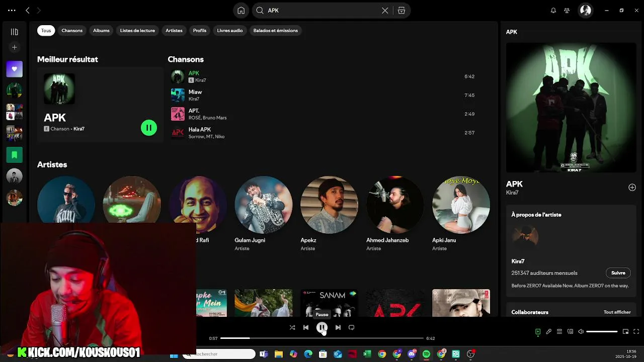Filter results by Chansons
This screenshot has width=644, height=362.
(72, 31)
